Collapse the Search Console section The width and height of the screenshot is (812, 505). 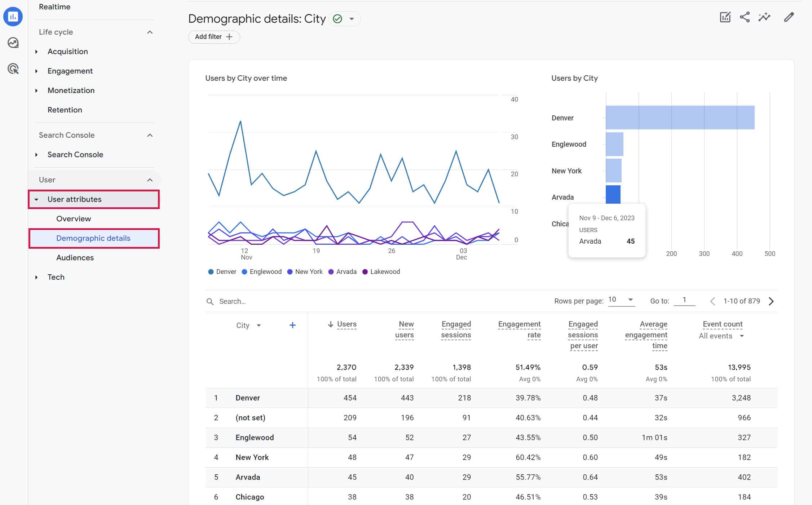(x=150, y=136)
